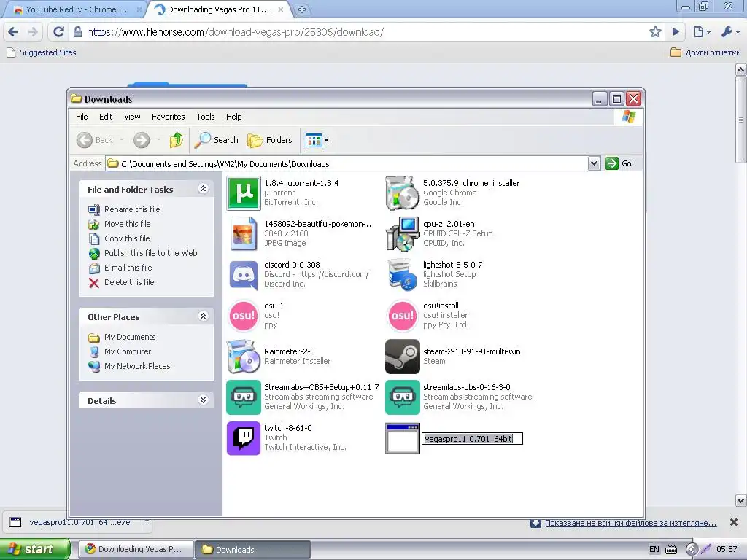Open the File menu
The height and width of the screenshot is (560, 747).
tap(82, 117)
